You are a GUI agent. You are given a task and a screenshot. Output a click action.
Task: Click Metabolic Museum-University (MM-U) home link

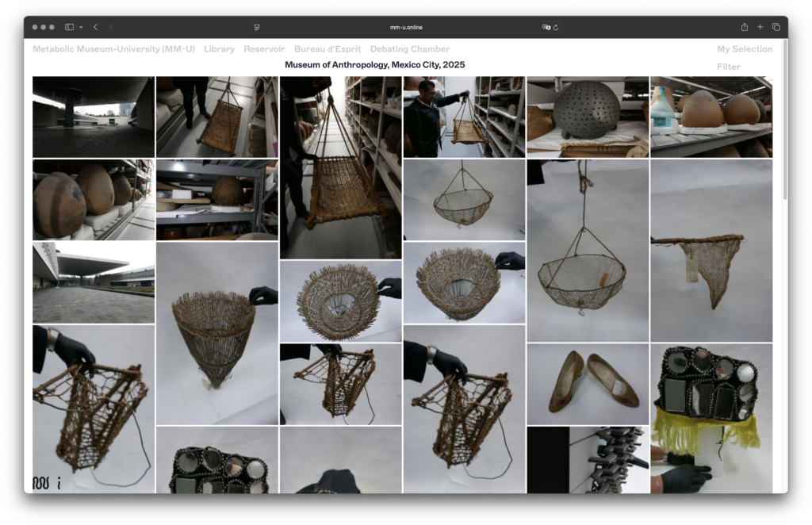click(113, 49)
